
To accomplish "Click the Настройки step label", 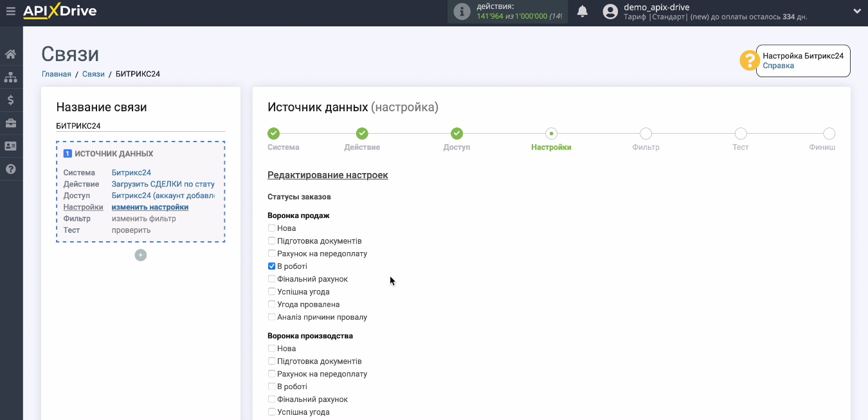I will [x=551, y=147].
